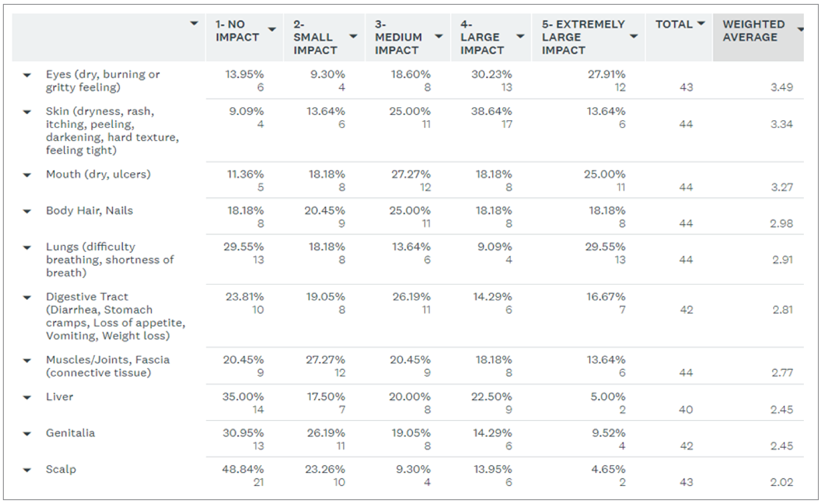Expand the Eyes row arrow

27,75
